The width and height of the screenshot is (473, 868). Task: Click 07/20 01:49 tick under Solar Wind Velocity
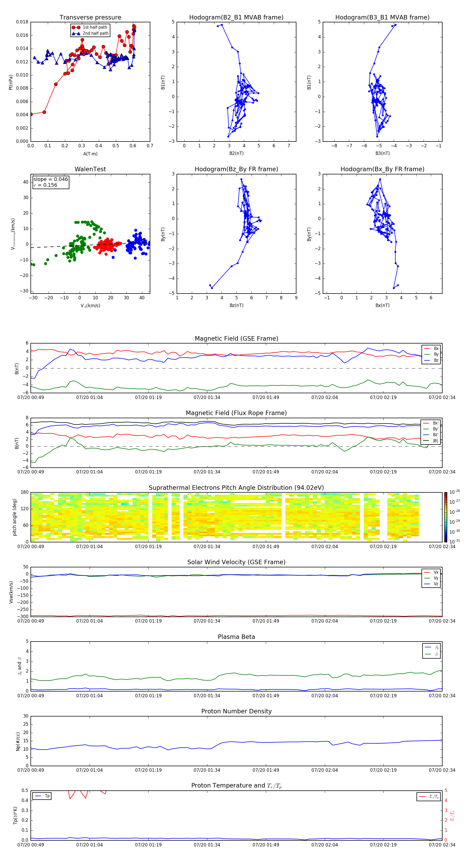(266, 621)
